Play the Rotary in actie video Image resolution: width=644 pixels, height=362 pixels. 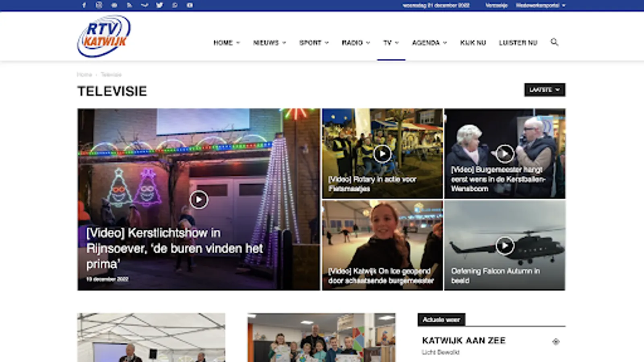point(382,153)
